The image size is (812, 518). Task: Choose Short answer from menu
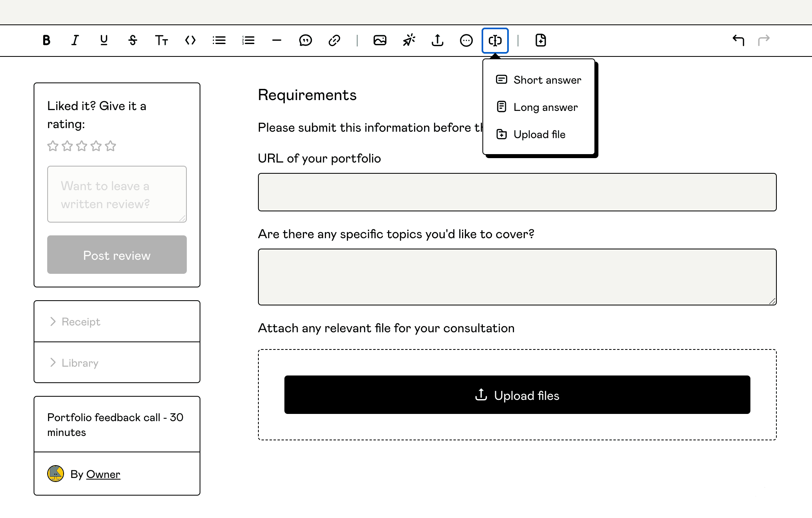[x=547, y=80]
